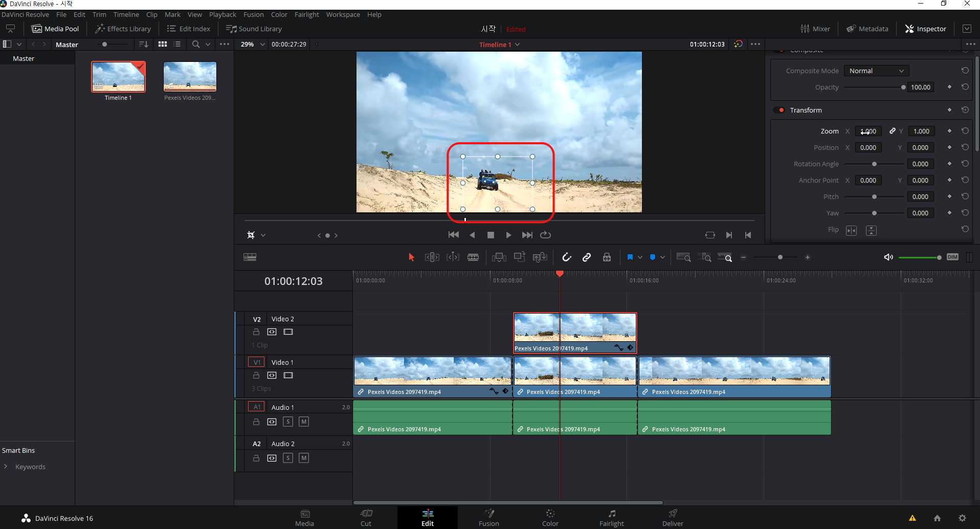
Task: Open the Sound Library panel
Action: [254, 29]
